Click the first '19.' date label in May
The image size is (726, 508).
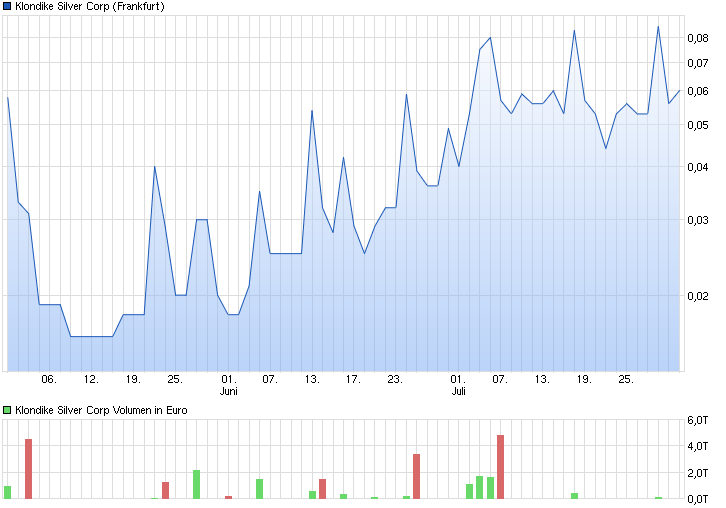133,379
